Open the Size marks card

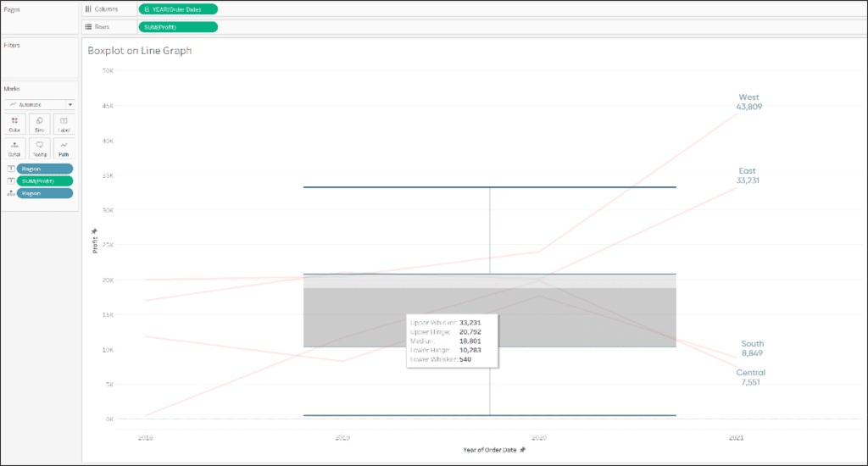point(39,124)
